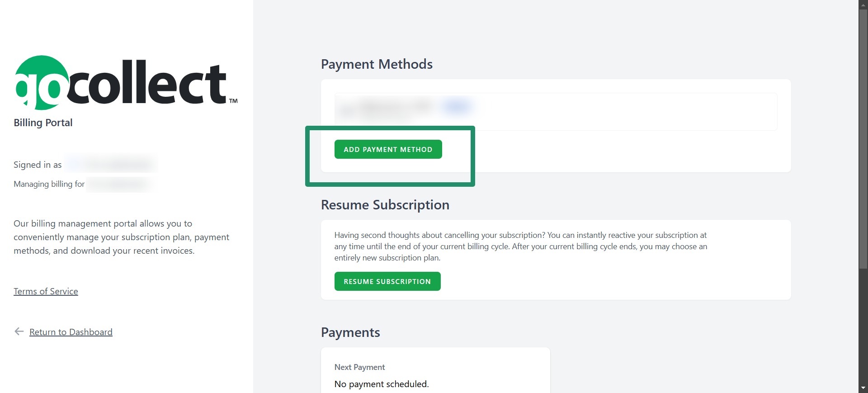
Task: Click the Payments section heading
Action: point(350,332)
